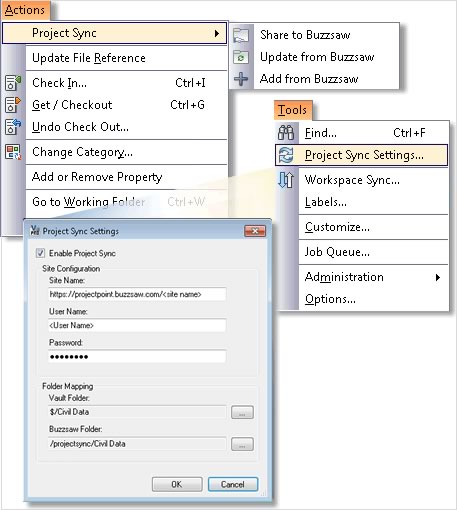The width and height of the screenshot is (457, 510).
Task: Choose Get / Checkout menu entry
Action: tap(127, 105)
